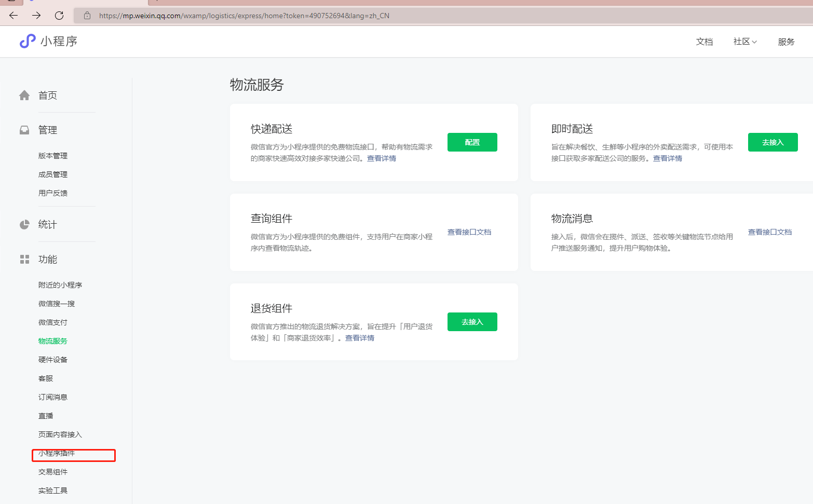Viewport: 813px width, 504px height.
Task: Click the 查询组件 card title
Action: (272, 219)
